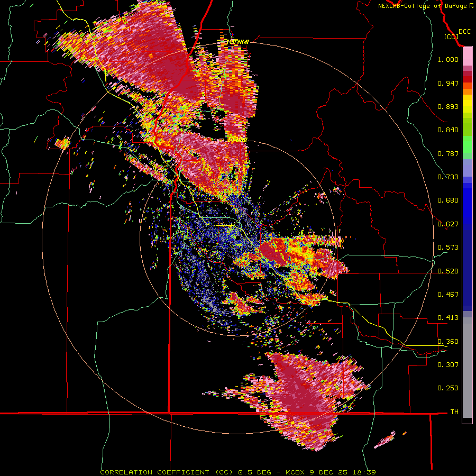Click the [CC] label above the color scale
The width and height of the screenshot is (476, 476).
coord(451,36)
